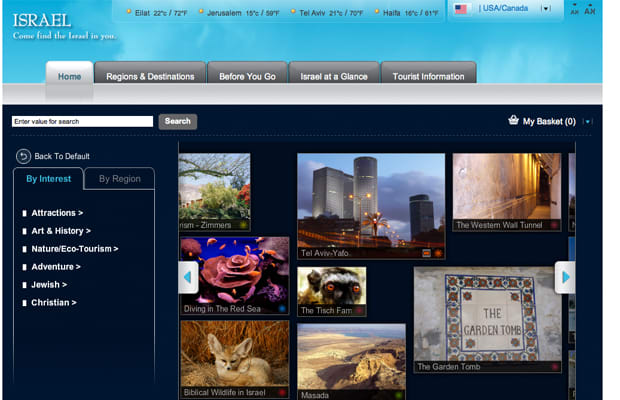Click the yellow marker on Zimmers caption
This screenshot has height=400, width=620.
pos(244,225)
